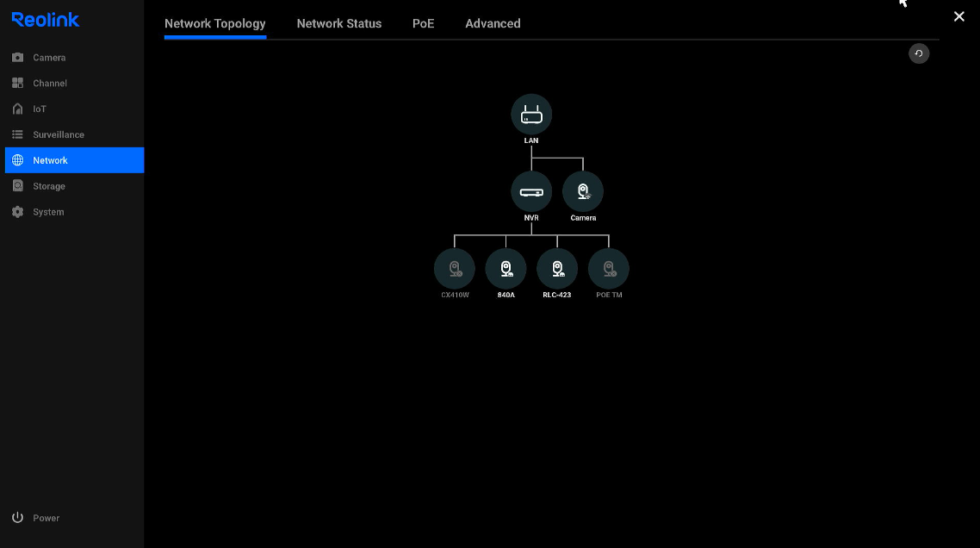Click the System gear icon in sidebar
Image resolution: width=980 pixels, height=548 pixels.
click(x=17, y=211)
